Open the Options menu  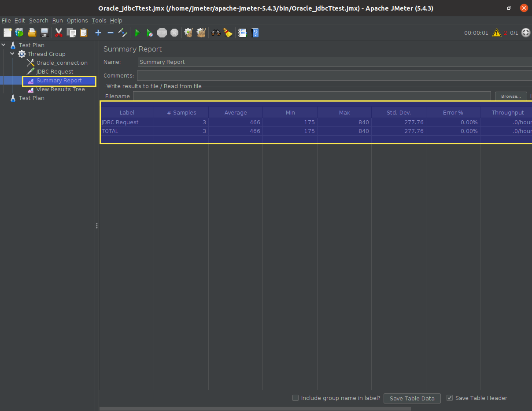(x=78, y=21)
